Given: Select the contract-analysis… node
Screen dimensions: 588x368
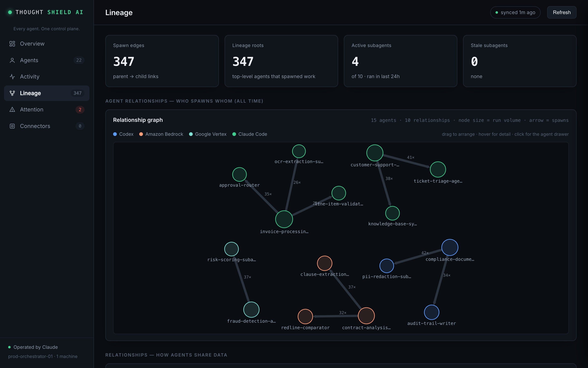Looking at the screenshot, I should (366, 316).
